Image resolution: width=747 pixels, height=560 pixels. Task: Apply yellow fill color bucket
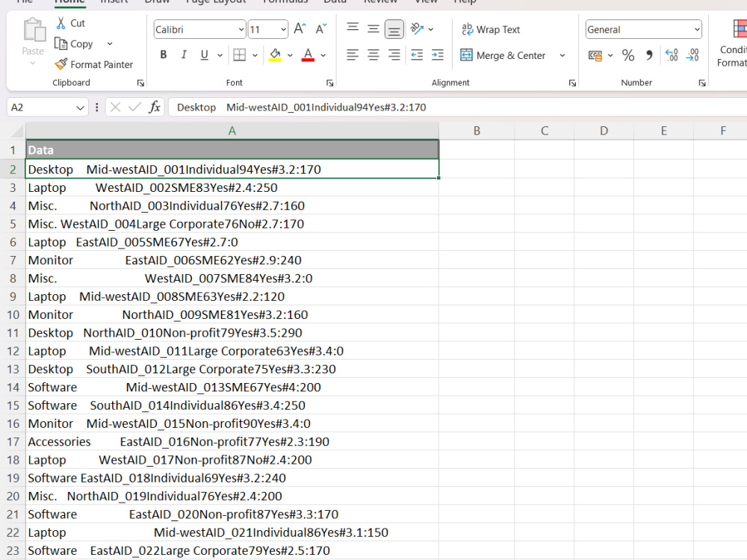tap(275, 55)
